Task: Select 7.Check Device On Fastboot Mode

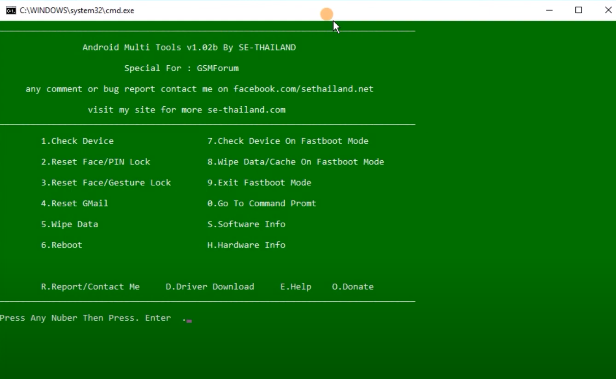Action: (288, 141)
